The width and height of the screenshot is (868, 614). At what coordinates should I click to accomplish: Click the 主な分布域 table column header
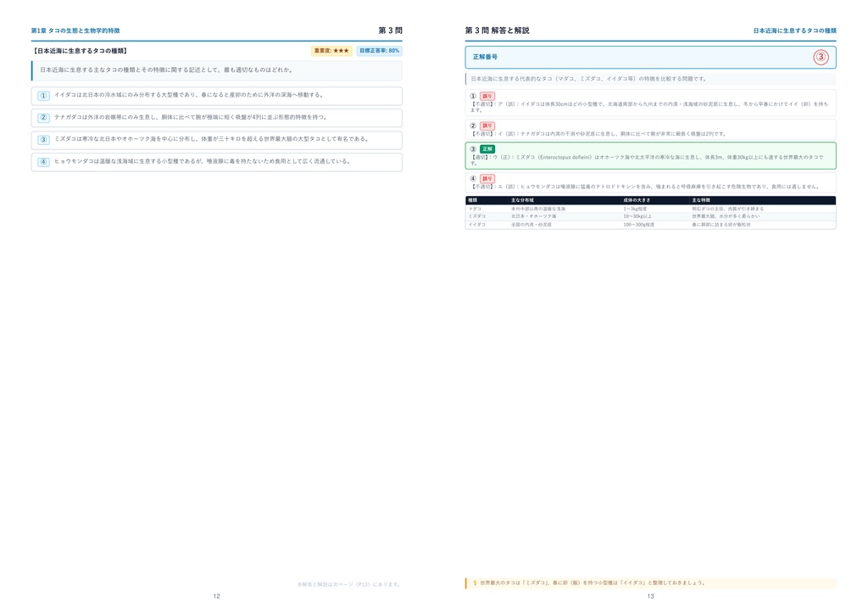pos(522,200)
